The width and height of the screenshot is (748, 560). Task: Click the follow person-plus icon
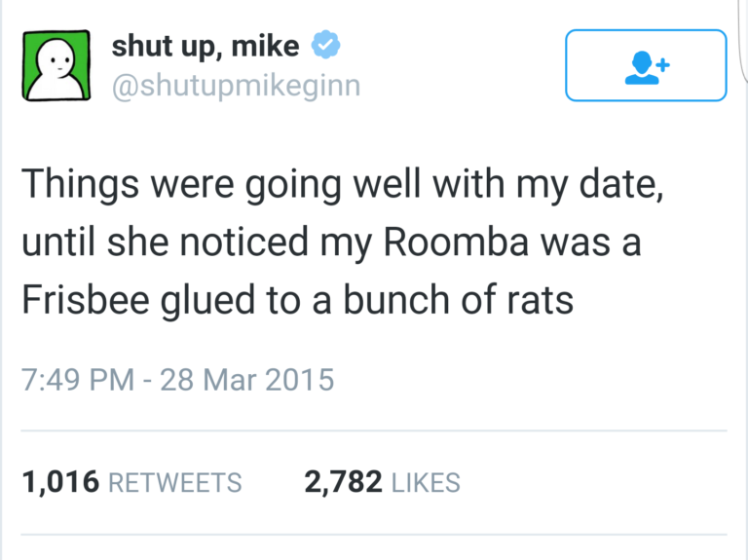(646, 66)
